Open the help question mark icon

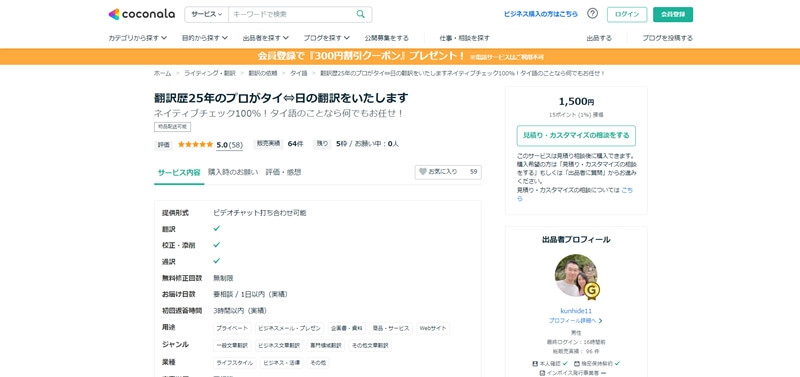(592, 14)
